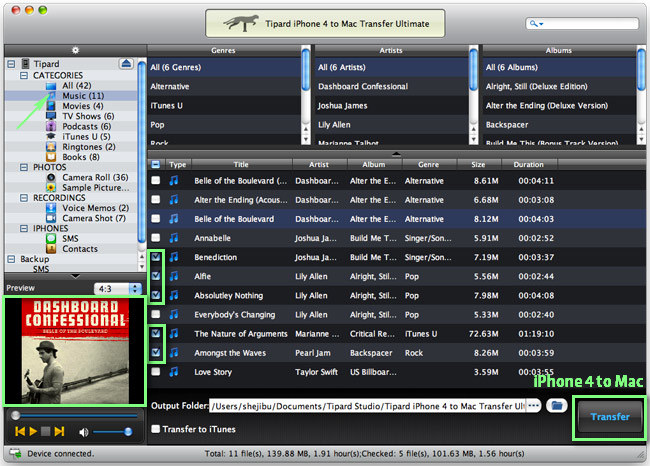Open TV Shows (6) category
This screenshot has width=650, height=466.
pyautogui.click(x=88, y=116)
